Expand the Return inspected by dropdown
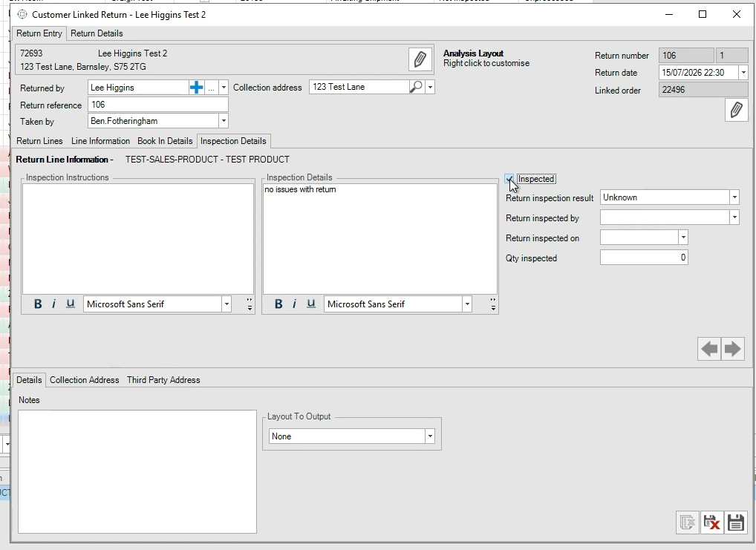Viewport: 756px width, 550px height. coord(734,217)
